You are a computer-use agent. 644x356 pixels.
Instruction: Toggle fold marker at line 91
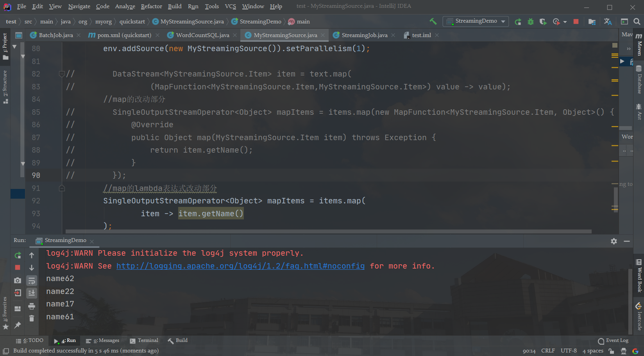[62, 188]
